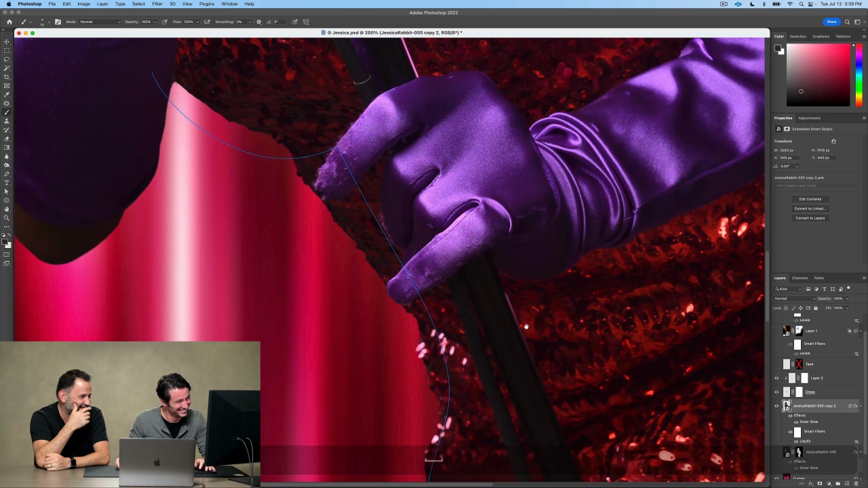Open the Filter menu
Viewport: 868px width, 488px height.
click(157, 4)
